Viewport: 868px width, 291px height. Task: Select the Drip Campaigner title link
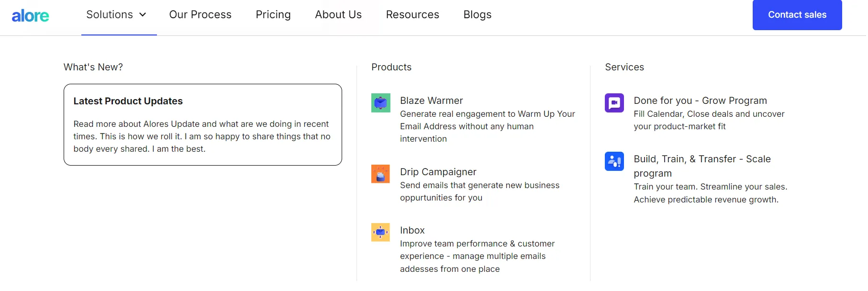438,172
